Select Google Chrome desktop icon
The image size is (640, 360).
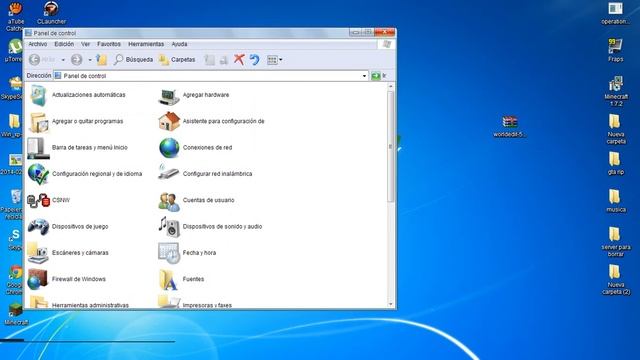click(x=15, y=280)
